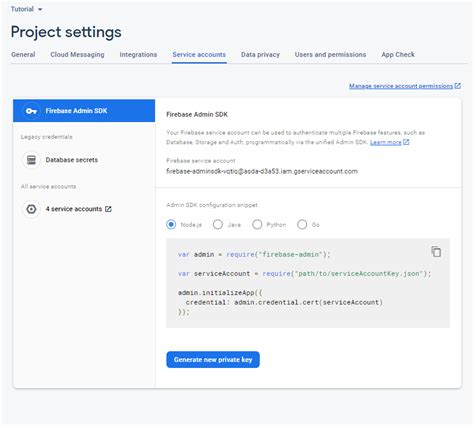
Task: Click the Firebase Admin SDK panel heading
Action: pos(197,114)
